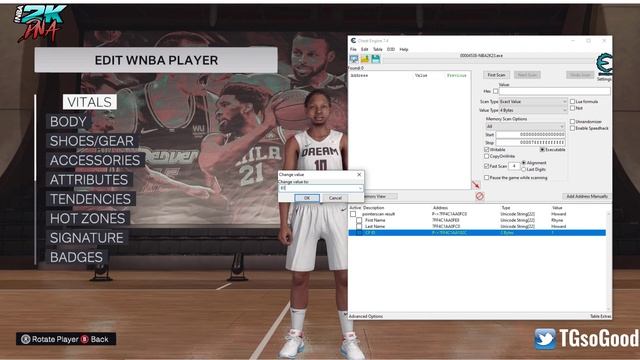Click the Next Scan button

pos(527,75)
